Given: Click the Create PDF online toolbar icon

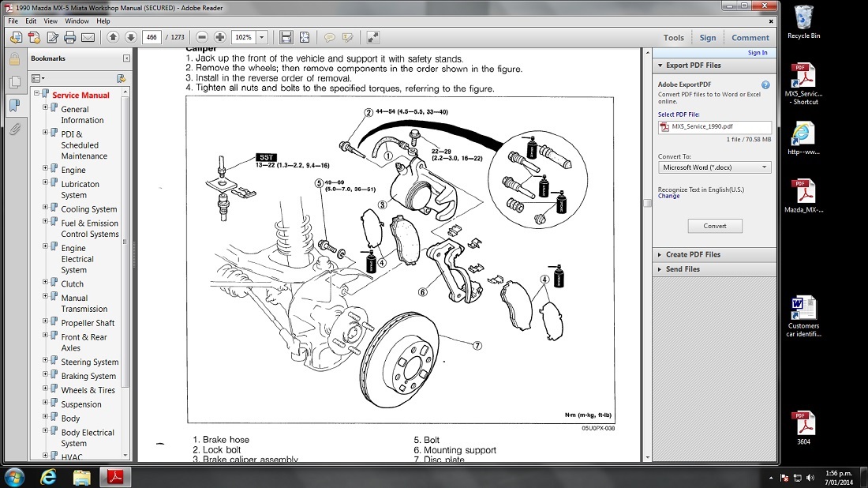Looking at the screenshot, I should tap(34, 38).
